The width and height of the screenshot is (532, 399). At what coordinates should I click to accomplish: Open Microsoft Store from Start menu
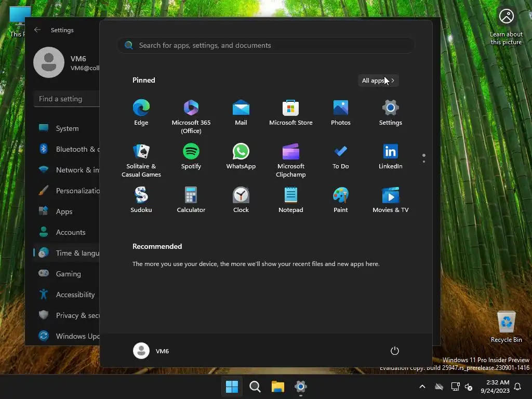[x=291, y=113]
